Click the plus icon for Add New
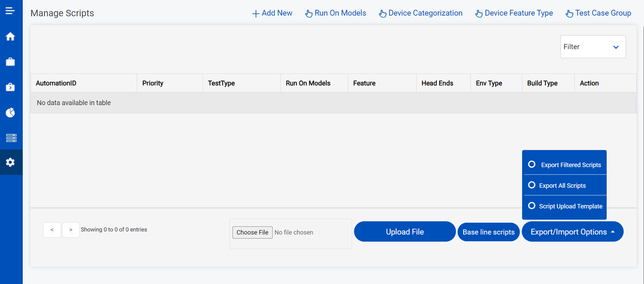Viewport: 644px width, 284px height. (256, 14)
